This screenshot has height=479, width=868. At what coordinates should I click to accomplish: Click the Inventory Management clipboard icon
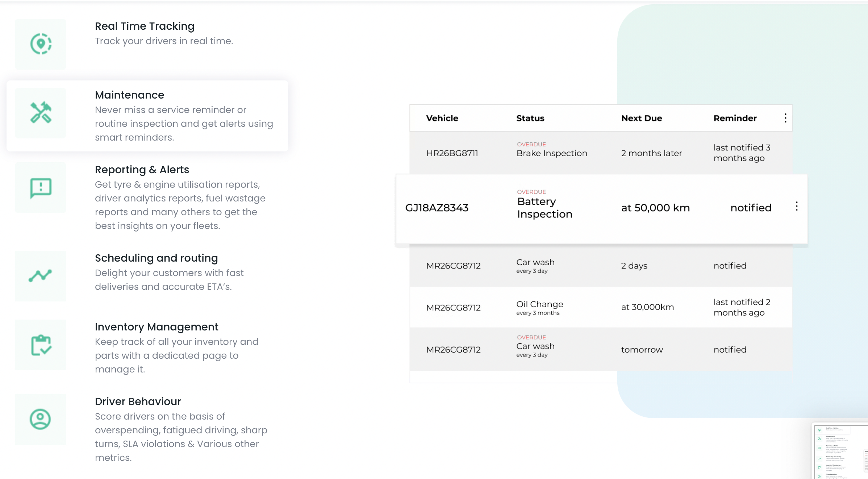[x=41, y=345]
